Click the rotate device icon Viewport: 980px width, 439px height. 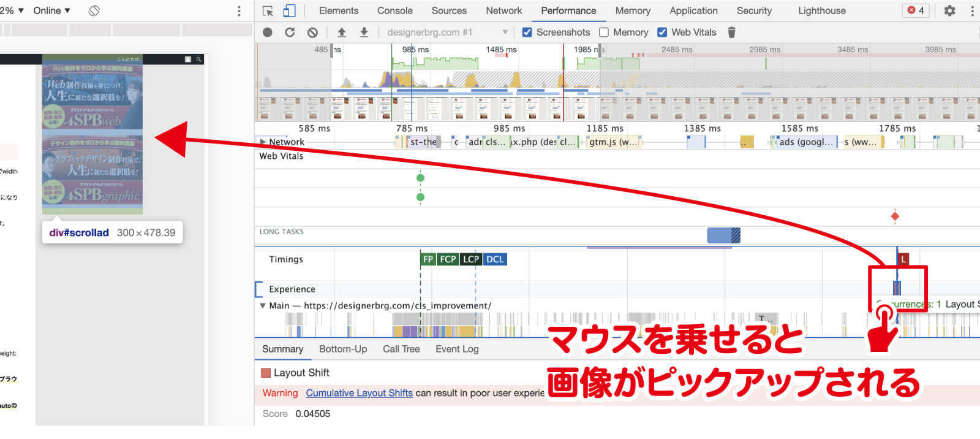[94, 11]
